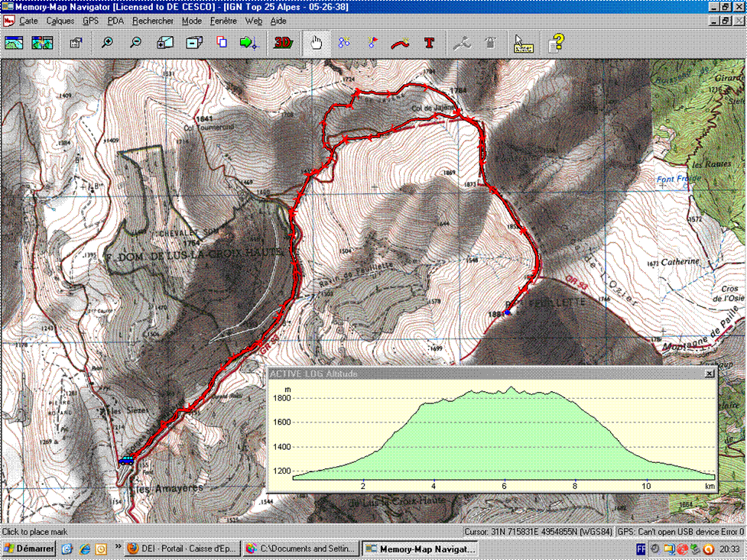Screen dimensions: 747x560
Task: Select the red T text tool
Action: point(429,43)
